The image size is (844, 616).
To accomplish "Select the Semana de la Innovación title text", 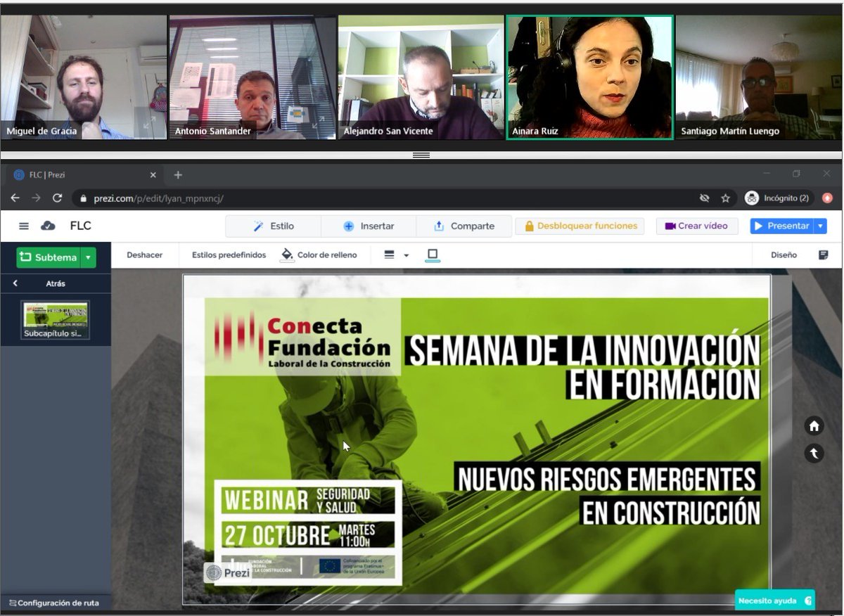I will pos(584,368).
